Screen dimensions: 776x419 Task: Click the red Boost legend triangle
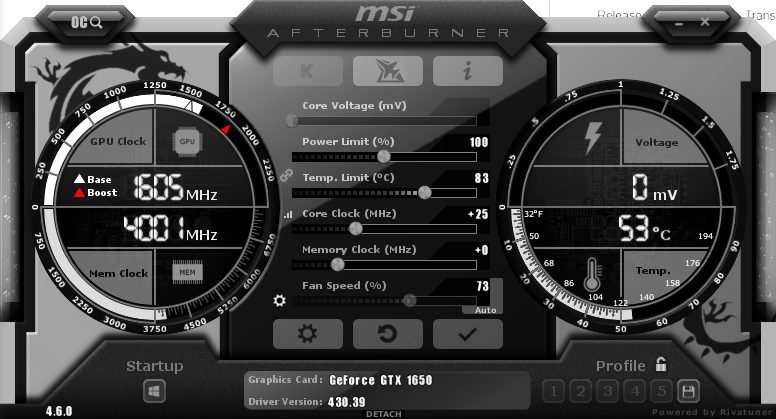coord(79,192)
